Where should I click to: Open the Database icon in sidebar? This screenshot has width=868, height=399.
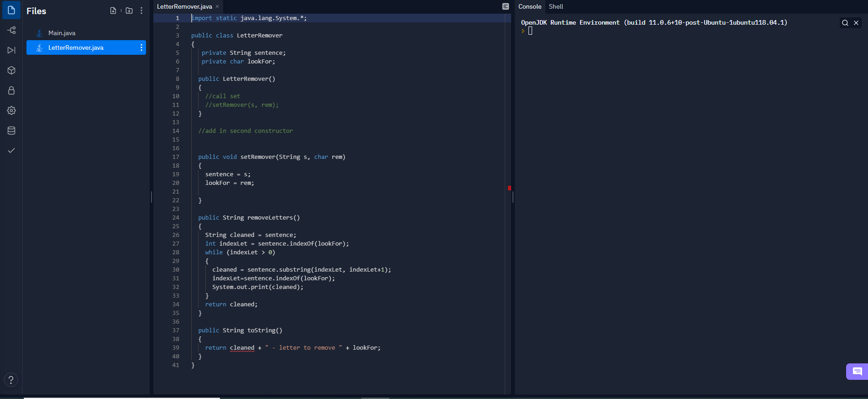point(11,131)
